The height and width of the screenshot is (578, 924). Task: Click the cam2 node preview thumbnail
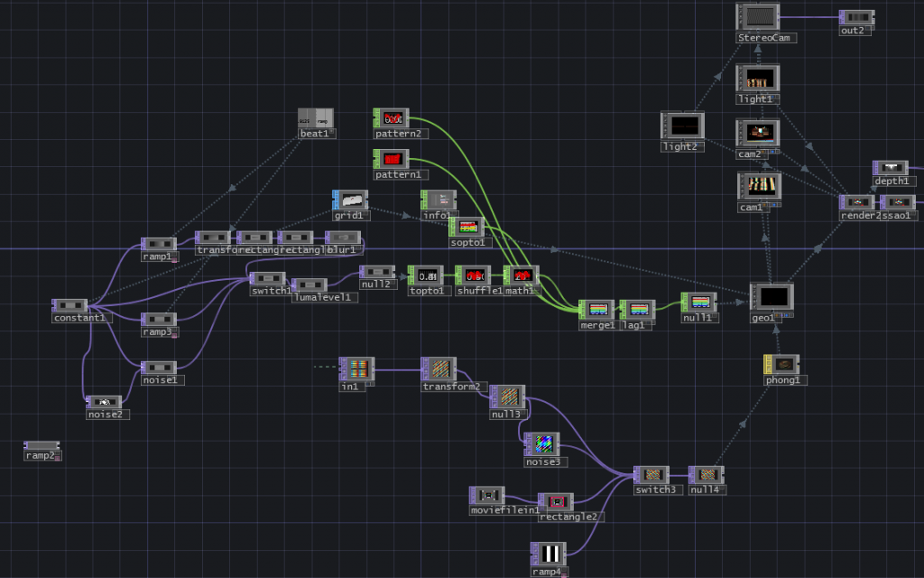760,134
